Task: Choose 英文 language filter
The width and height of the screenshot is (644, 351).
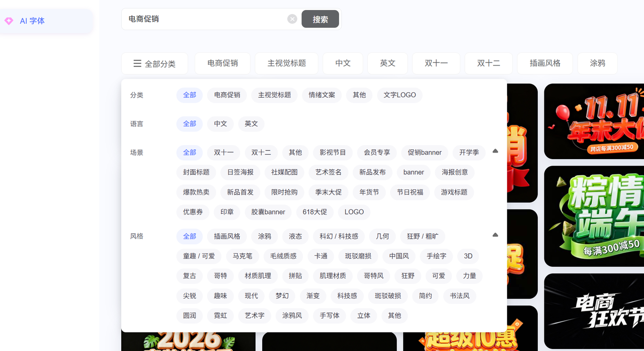Action: pos(251,124)
